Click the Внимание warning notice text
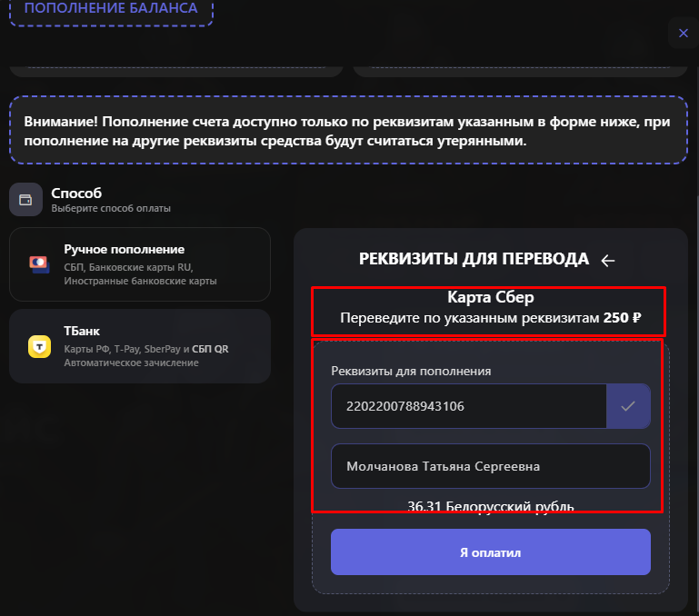The height and width of the screenshot is (616, 699). 345,131
